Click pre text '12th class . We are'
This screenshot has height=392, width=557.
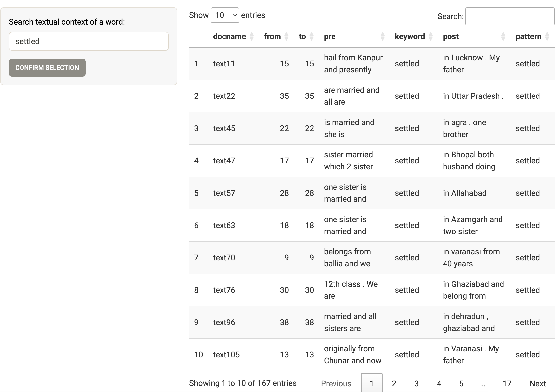351,290
